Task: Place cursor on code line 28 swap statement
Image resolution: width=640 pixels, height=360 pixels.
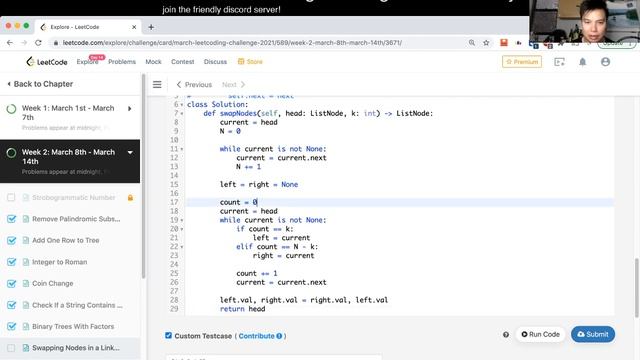Action: click(x=304, y=300)
